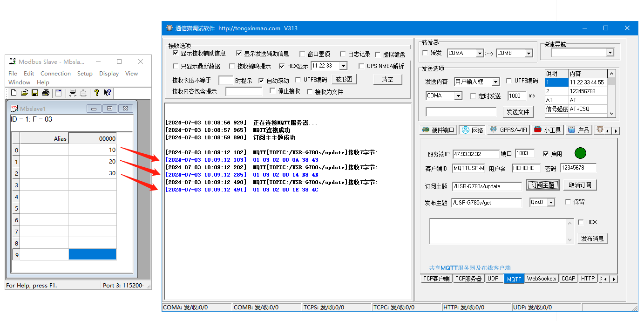Click the 订阅主题 button
The image size is (644, 321).
point(542,185)
